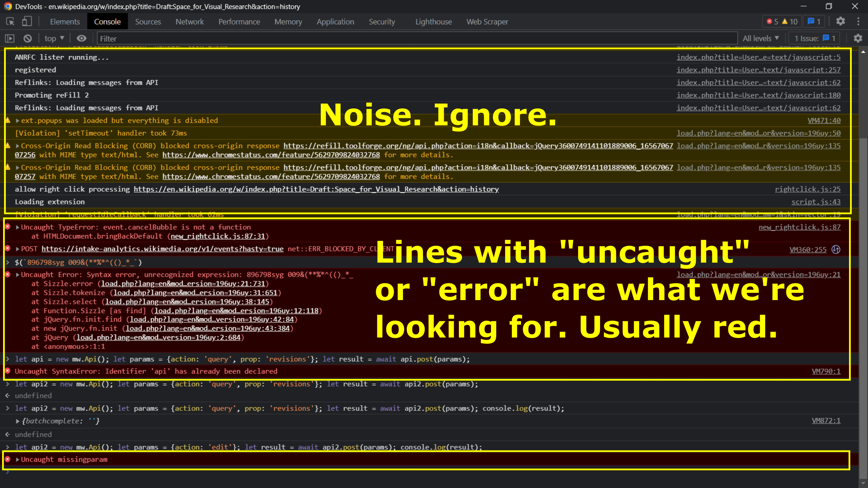Click the console scrollbar up arrow
The width and height of the screenshot is (868, 488).
coord(863,52)
